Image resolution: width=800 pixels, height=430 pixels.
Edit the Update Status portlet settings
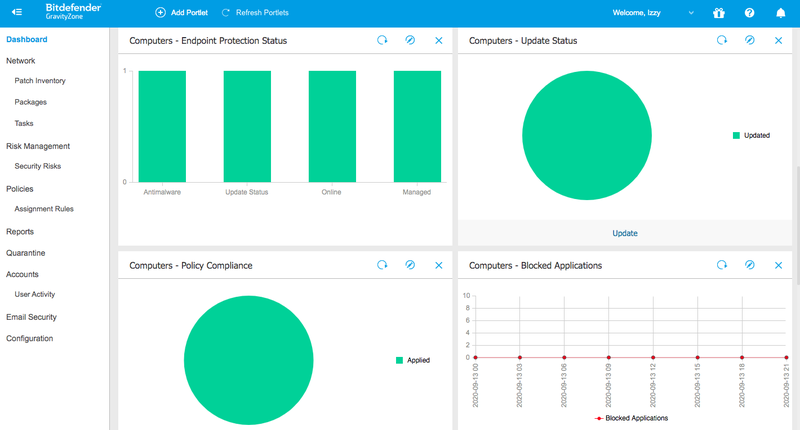(x=749, y=40)
